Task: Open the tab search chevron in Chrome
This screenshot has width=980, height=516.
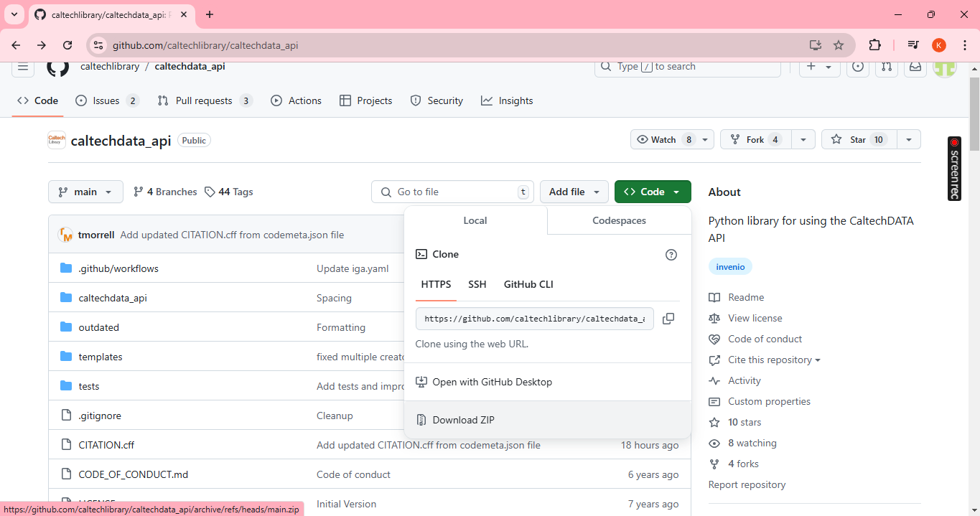Action: [x=14, y=14]
